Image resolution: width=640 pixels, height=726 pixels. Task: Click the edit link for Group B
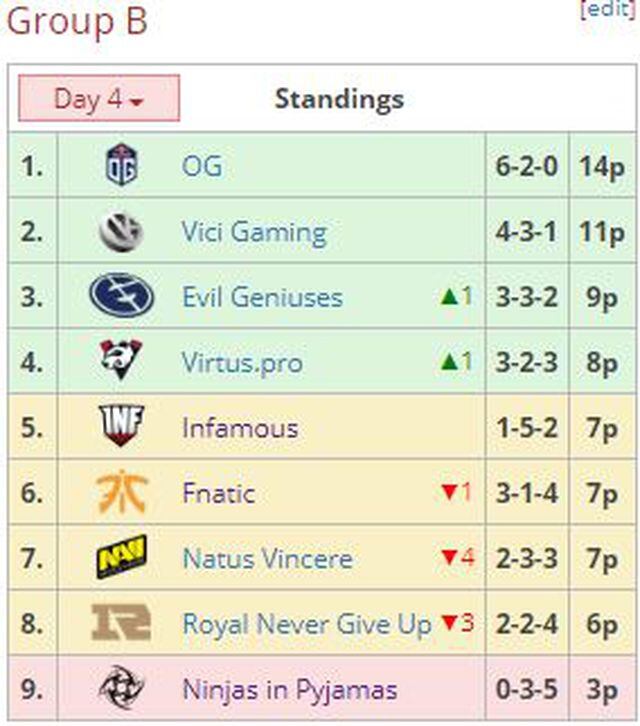click(x=607, y=8)
